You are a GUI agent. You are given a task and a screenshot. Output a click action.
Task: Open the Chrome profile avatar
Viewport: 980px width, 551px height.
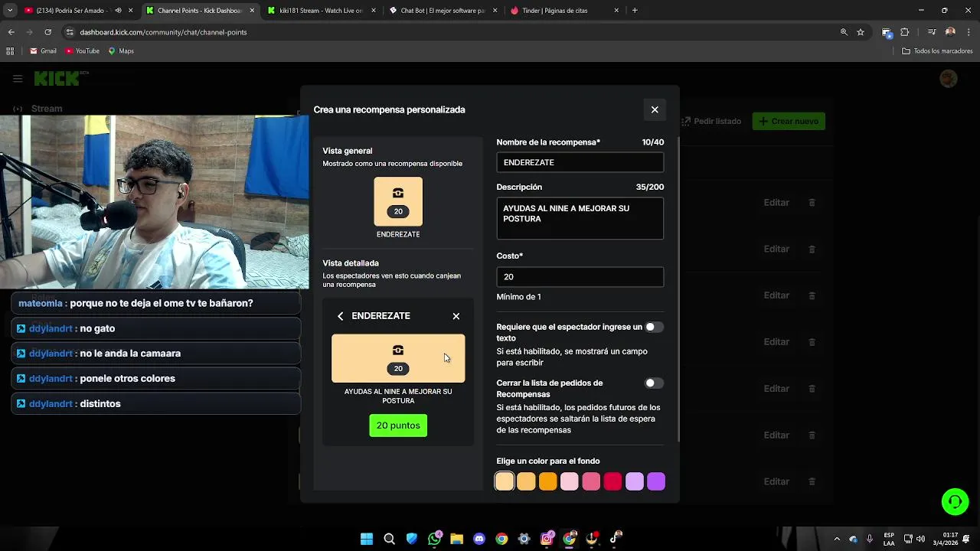950,32
